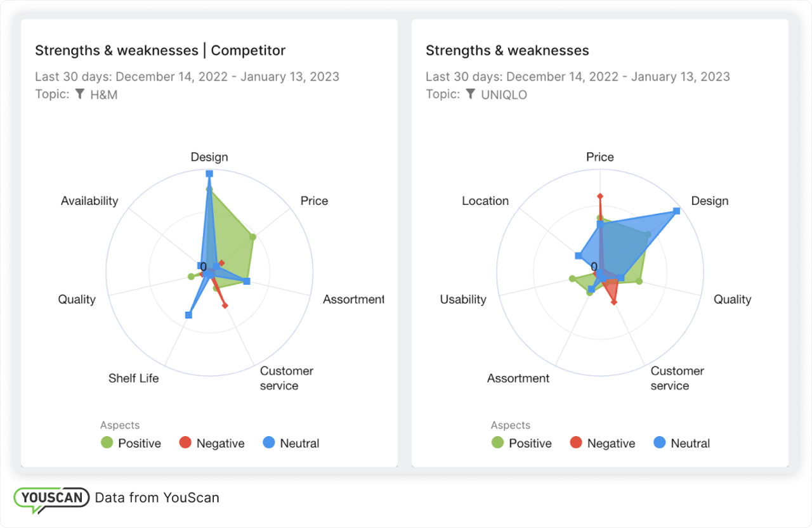Toggle Neutral series in UNIQLO chart legend
The width and height of the screenshot is (812, 528).
point(682,443)
